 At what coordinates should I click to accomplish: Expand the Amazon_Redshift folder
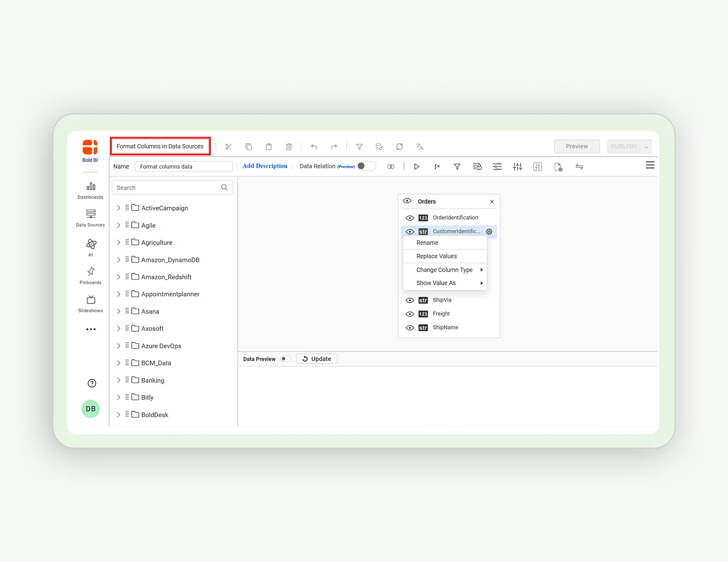tap(118, 277)
